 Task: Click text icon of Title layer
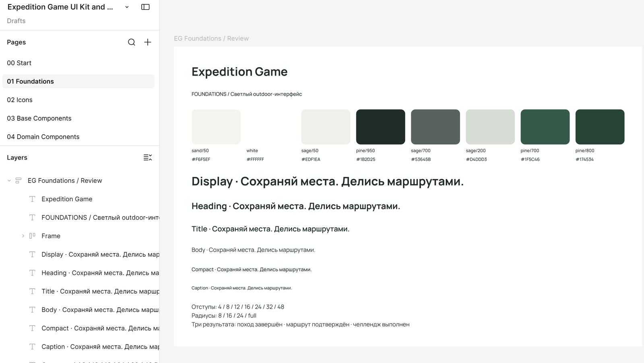tap(32, 291)
